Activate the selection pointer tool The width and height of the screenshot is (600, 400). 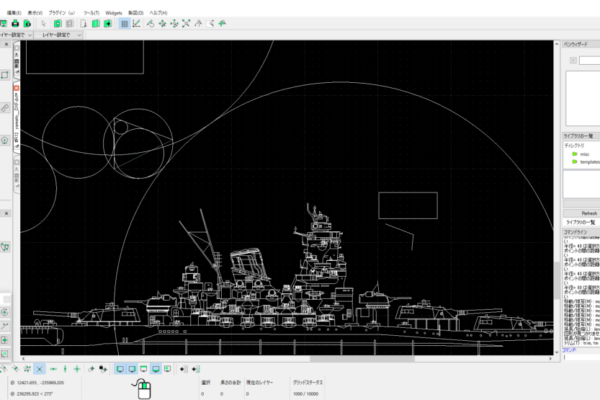tap(43, 24)
